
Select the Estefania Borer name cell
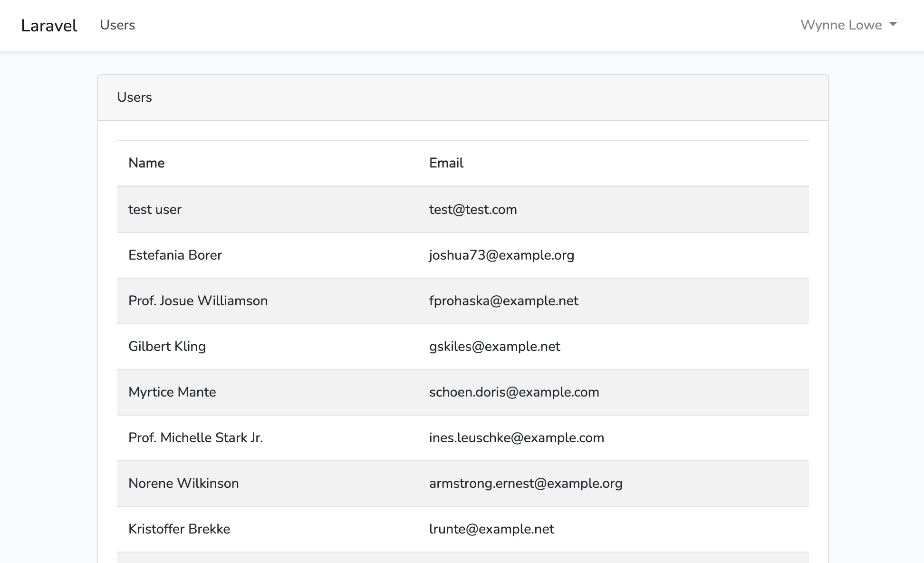pos(175,255)
